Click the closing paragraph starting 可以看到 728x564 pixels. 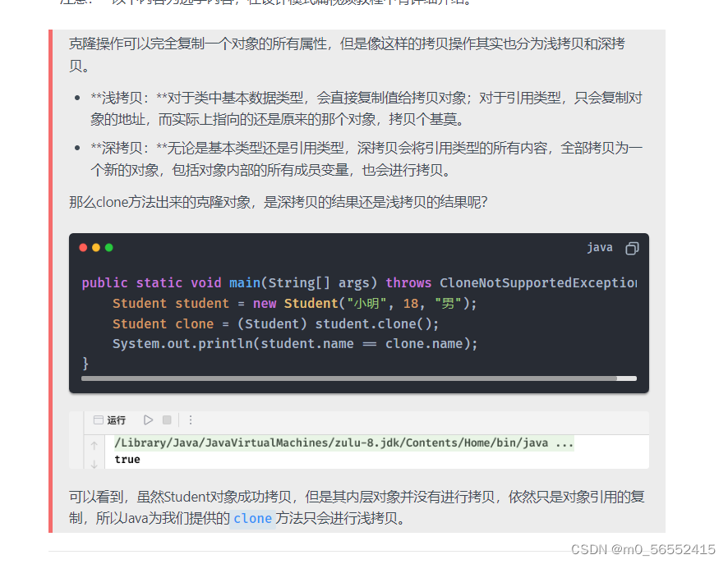pos(357,507)
